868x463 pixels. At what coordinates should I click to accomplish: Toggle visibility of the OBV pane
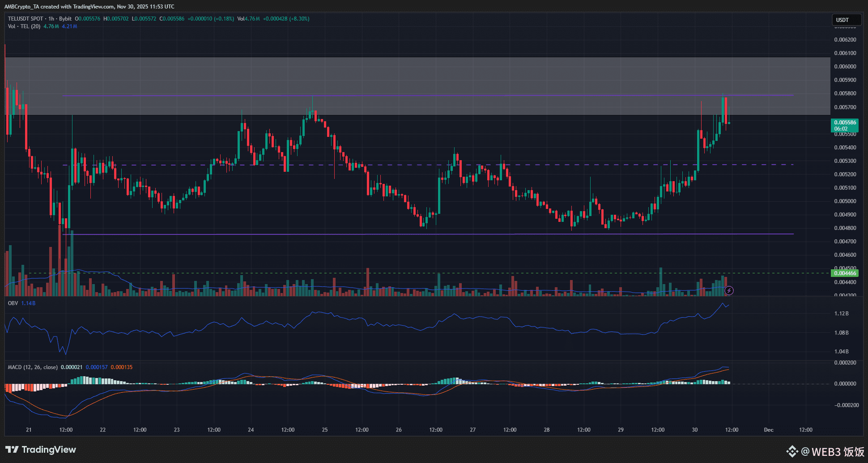tap(13, 303)
